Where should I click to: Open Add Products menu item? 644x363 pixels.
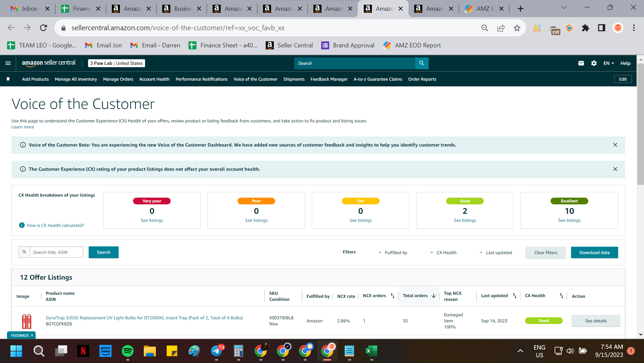(35, 79)
